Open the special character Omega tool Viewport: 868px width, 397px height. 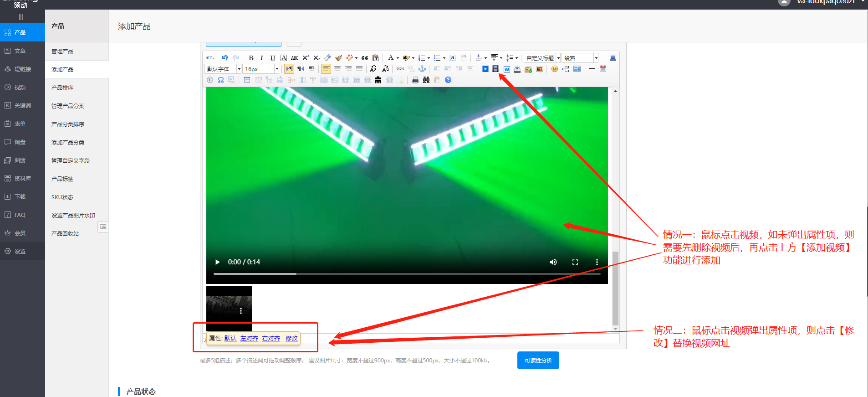pos(221,80)
